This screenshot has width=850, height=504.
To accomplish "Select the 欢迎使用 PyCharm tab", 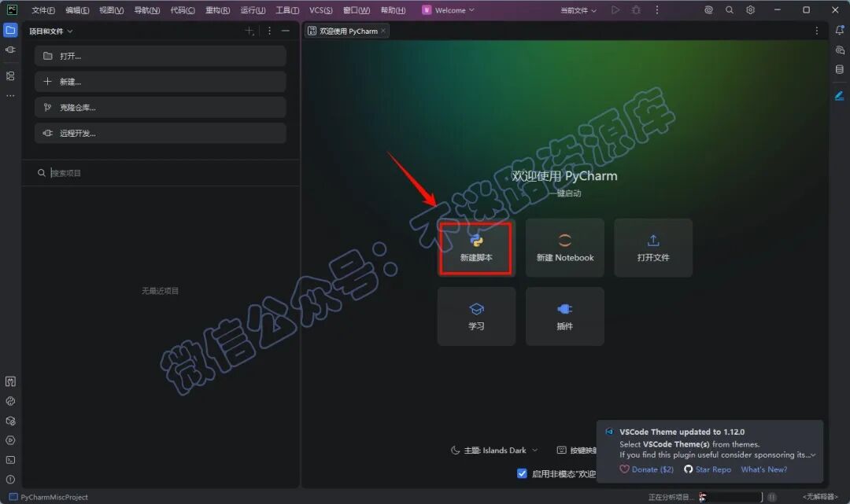I will point(347,31).
